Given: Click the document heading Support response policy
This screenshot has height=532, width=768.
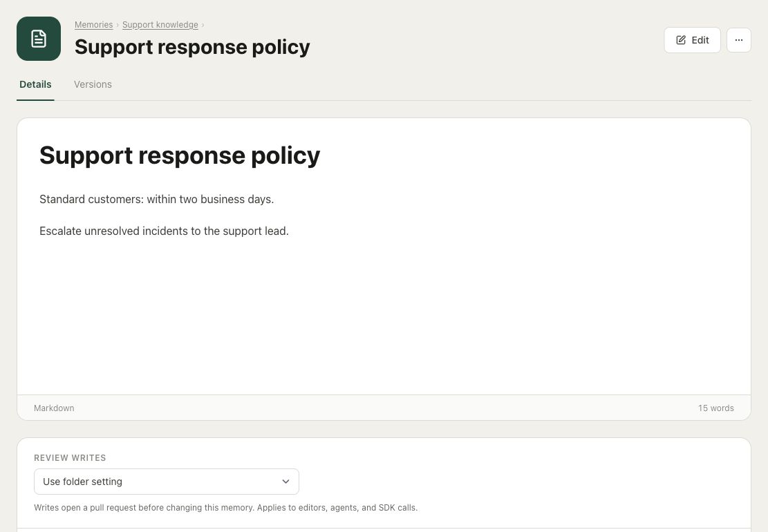Looking at the screenshot, I should [x=180, y=155].
